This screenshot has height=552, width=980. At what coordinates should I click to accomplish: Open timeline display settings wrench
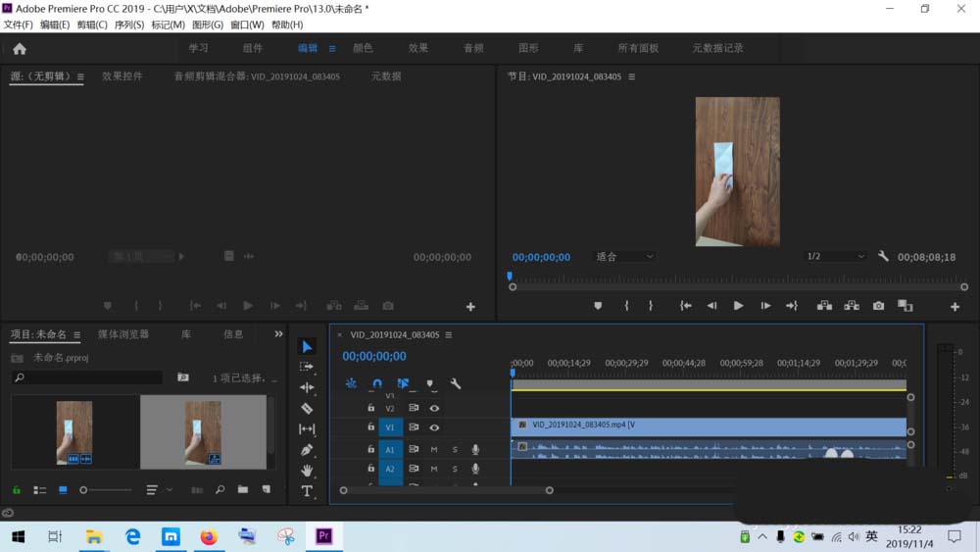(x=455, y=383)
